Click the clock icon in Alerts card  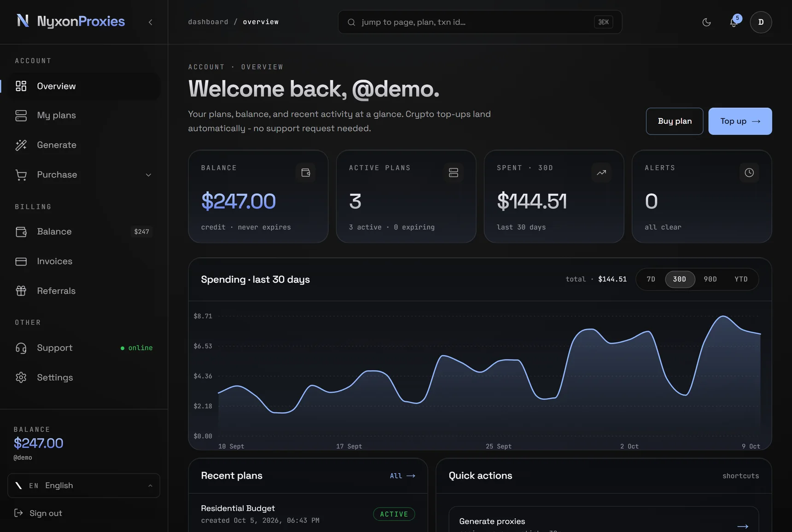coord(749,173)
